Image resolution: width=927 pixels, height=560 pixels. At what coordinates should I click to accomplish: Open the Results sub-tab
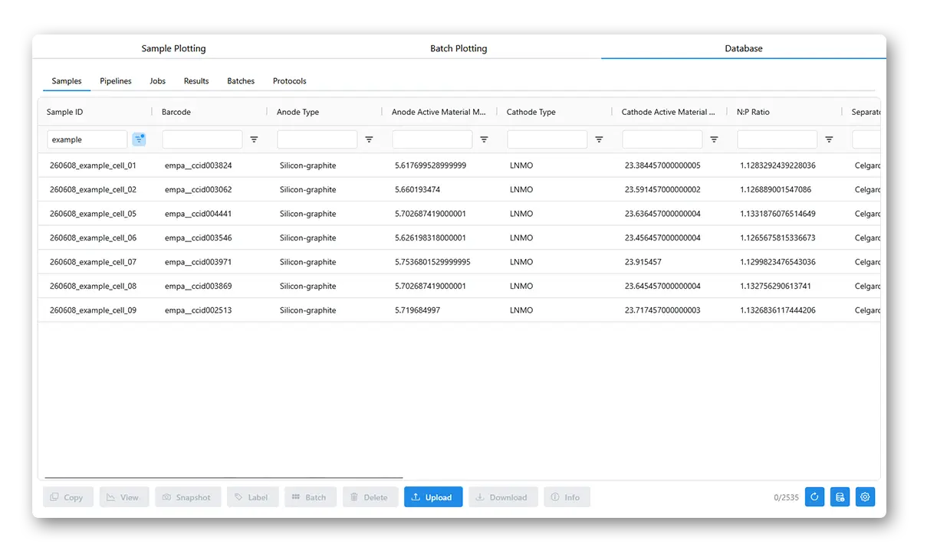point(196,81)
